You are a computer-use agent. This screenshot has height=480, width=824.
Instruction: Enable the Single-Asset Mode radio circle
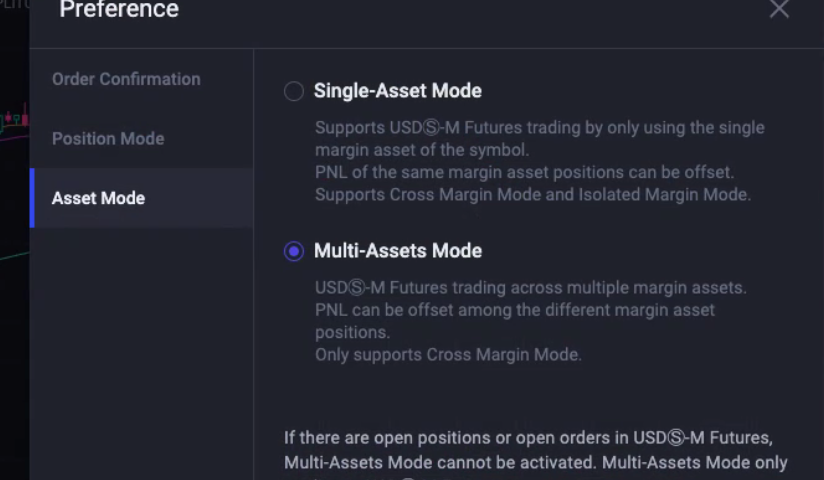pyautogui.click(x=294, y=91)
